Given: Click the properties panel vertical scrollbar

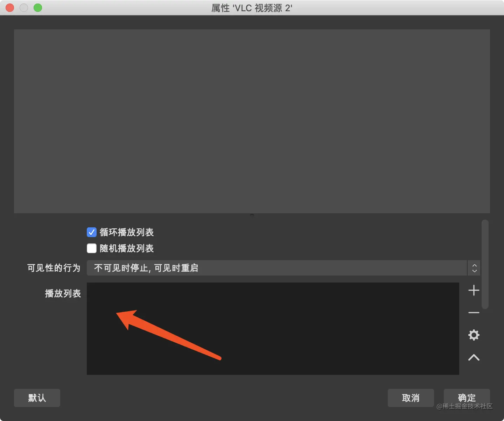Looking at the screenshot, I should (485, 264).
